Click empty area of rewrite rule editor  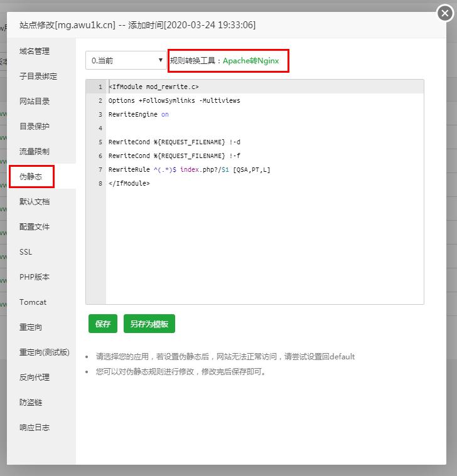[x=264, y=246]
